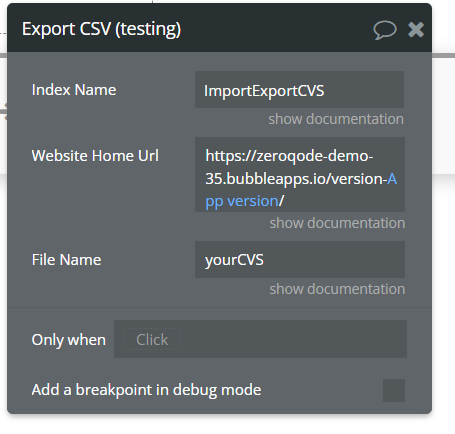455x434 pixels.
Task: Enable the breakpoint in debug mode checkbox
Action: coord(394,390)
